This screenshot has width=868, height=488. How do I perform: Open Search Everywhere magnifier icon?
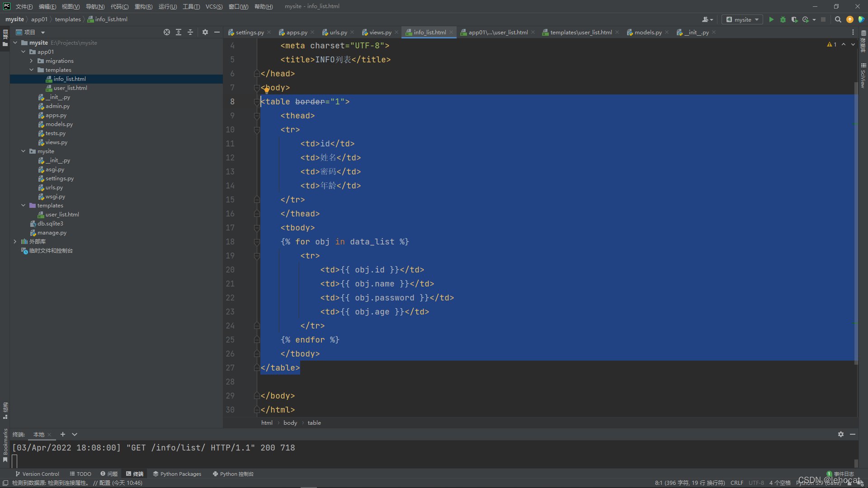point(838,19)
